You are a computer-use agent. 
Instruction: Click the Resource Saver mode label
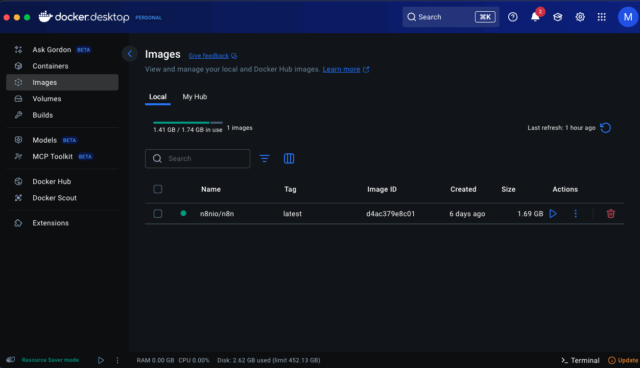click(x=50, y=360)
